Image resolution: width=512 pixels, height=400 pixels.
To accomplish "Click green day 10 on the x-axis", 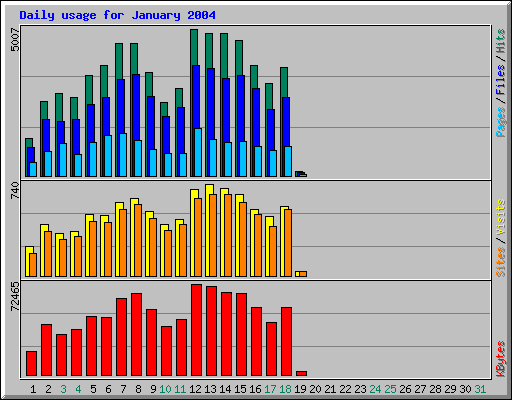I will pyautogui.click(x=165, y=389).
